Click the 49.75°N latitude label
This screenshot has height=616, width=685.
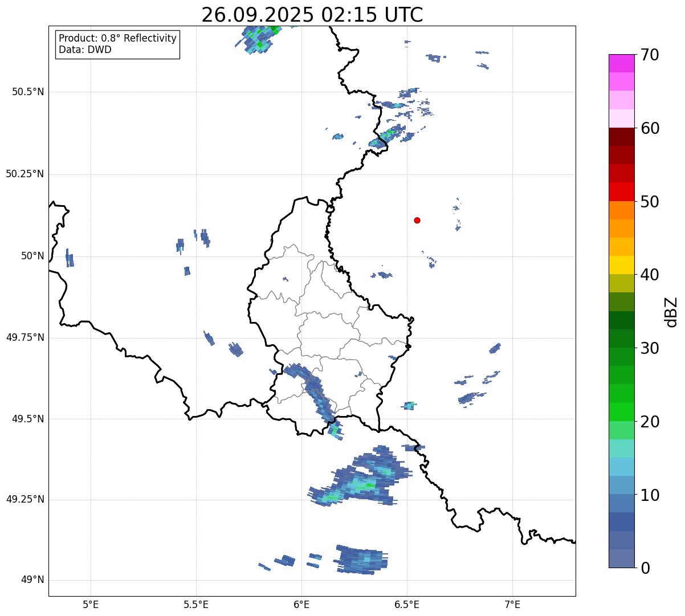pos(25,337)
